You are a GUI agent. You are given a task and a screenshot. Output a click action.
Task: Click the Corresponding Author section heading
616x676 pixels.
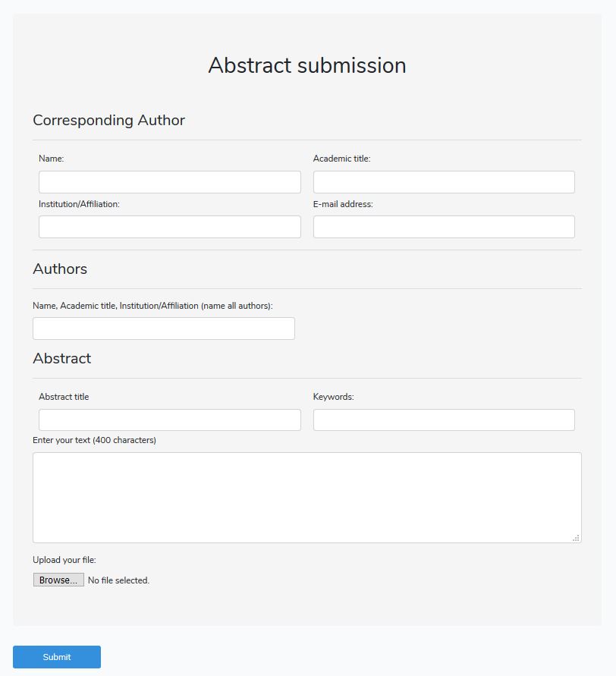[108, 120]
